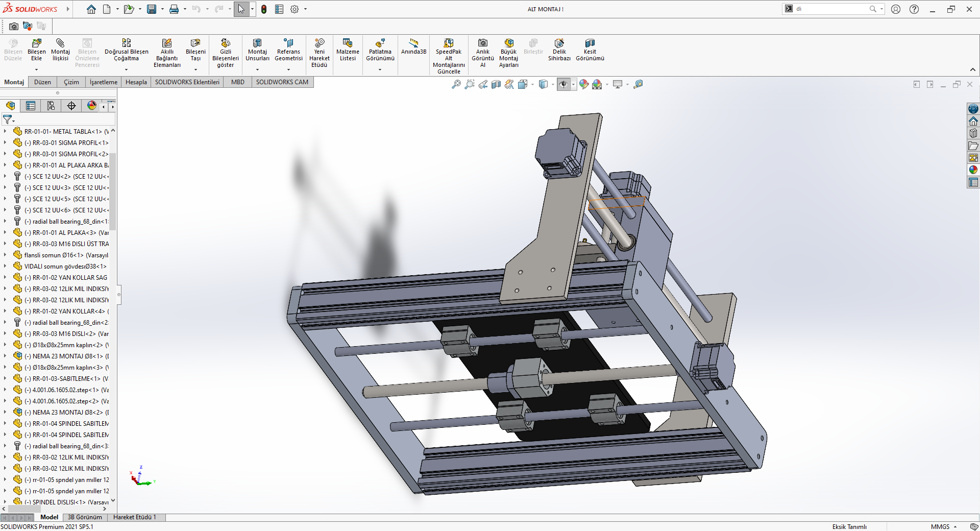Click the Bileşen Ekle (Insert Component) icon

tap(36, 50)
